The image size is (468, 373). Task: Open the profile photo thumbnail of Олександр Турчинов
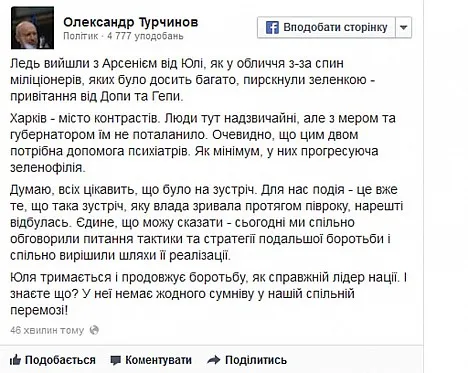coord(32,28)
